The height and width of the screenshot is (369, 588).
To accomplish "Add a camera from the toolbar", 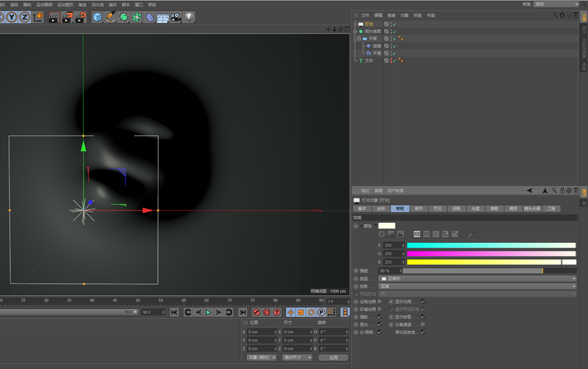I will [x=176, y=17].
